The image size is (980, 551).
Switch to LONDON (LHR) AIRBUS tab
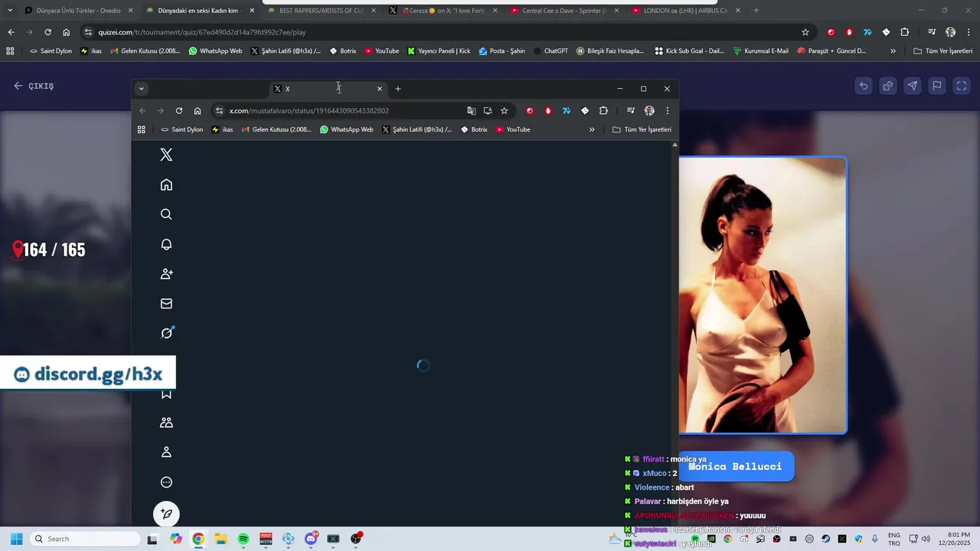tap(685, 11)
